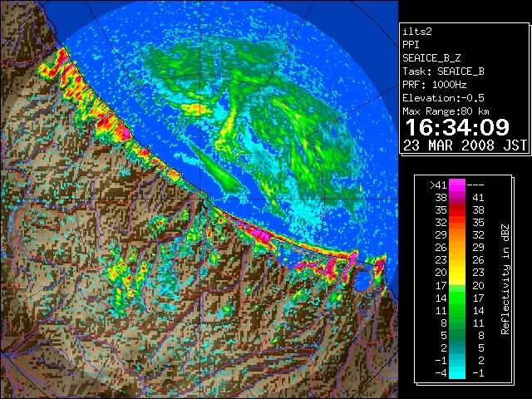Click the Max Range:80 km text
The height and width of the screenshot is (399, 532).
point(446,111)
